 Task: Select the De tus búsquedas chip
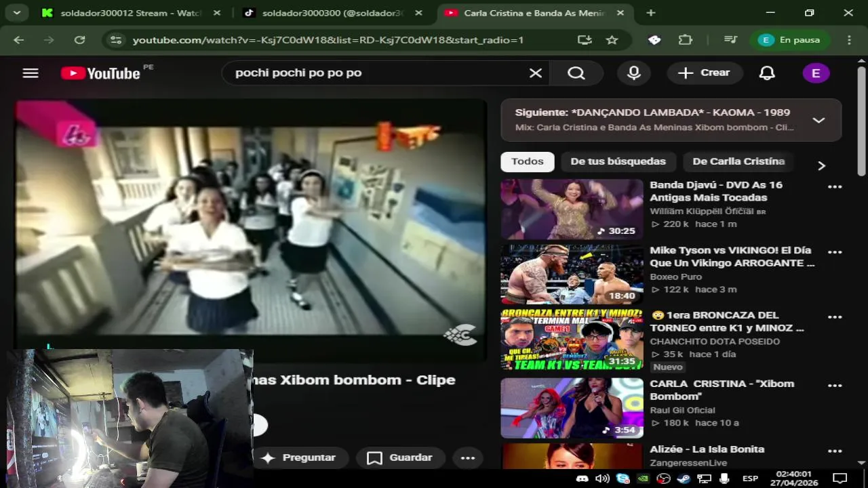pos(618,161)
